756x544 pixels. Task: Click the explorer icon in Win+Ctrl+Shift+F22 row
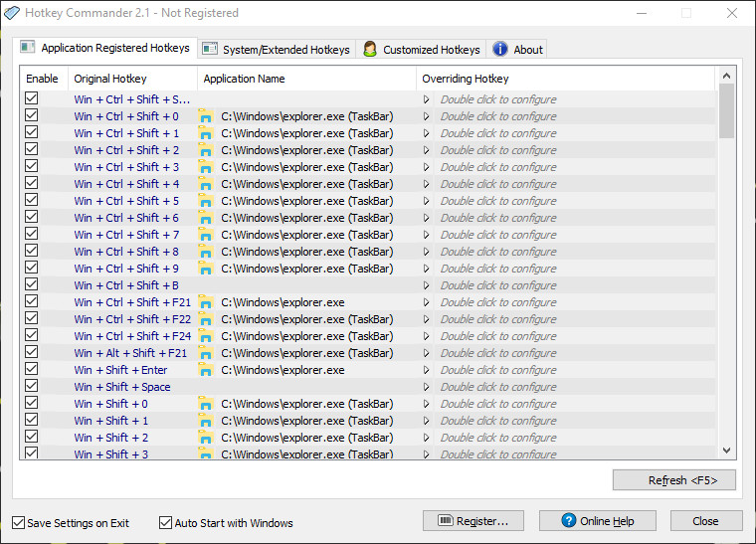[205, 319]
